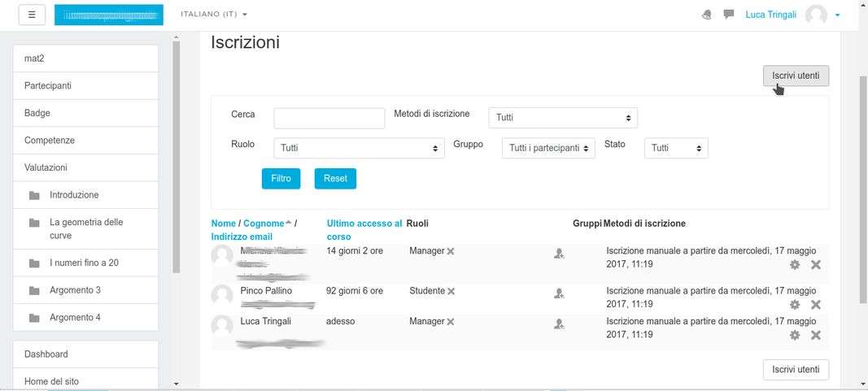Viewport: 868px width, 391px height.
Task: Remove Manager role from Luca Tringali row
Action: [451, 321]
